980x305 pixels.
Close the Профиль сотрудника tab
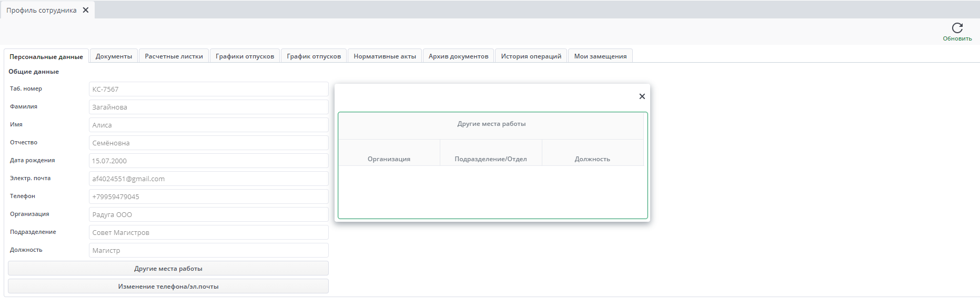coord(86,10)
